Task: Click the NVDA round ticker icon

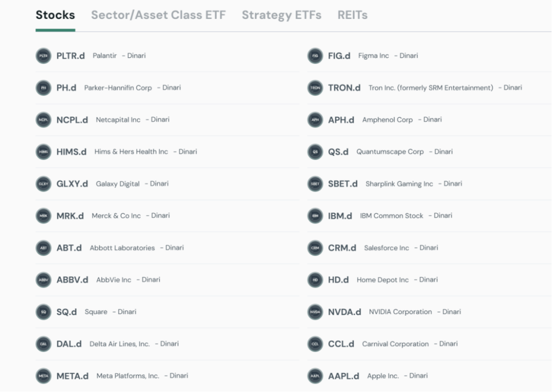Action: click(315, 312)
